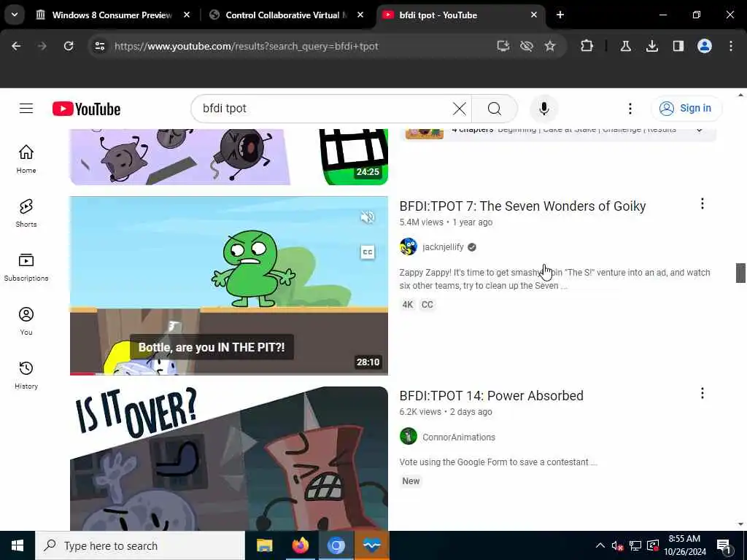Screen dimensions: 747x560
Task: Open Subscriptions in YouTube sidebar
Action: (x=26, y=267)
